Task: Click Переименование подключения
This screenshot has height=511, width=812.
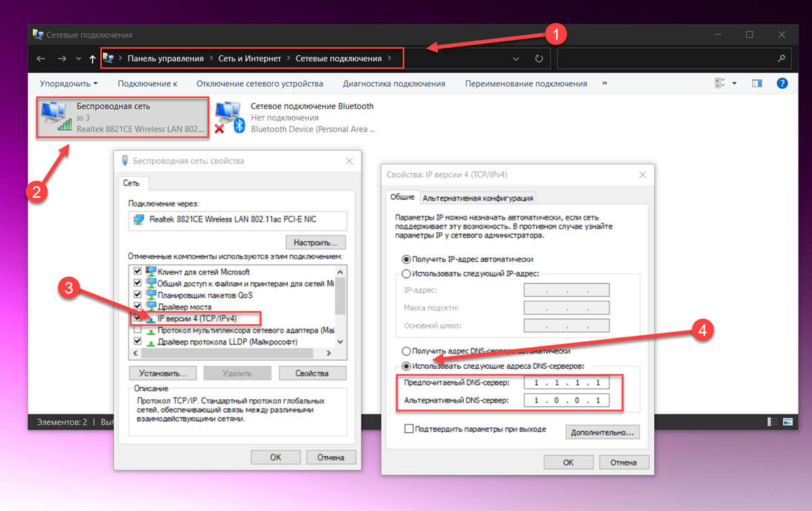Action: coord(526,83)
